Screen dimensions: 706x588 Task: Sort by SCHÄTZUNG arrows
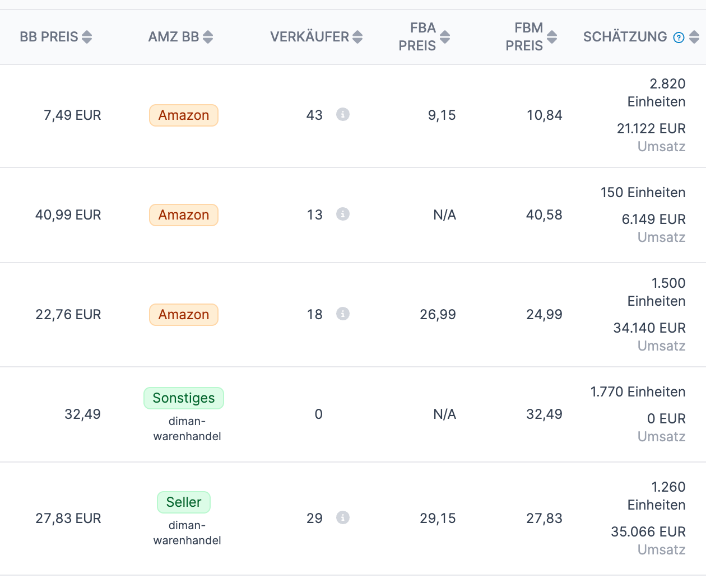(694, 37)
